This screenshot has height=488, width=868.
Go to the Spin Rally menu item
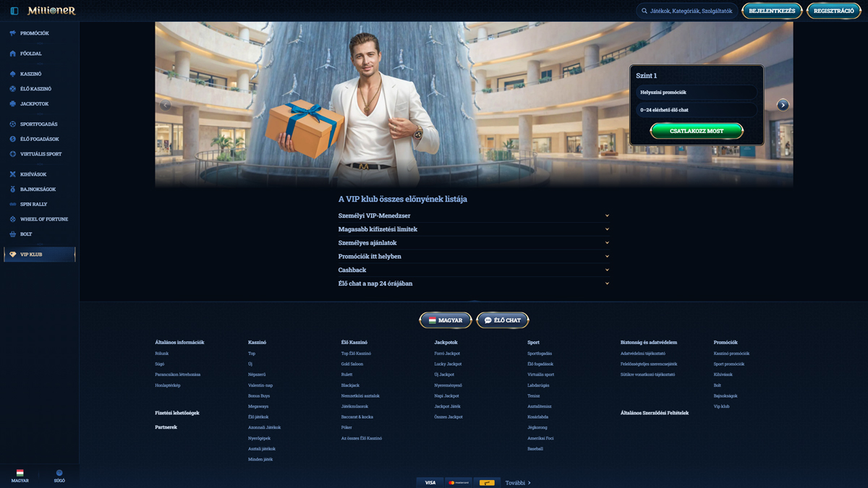[x=33, y=205]
